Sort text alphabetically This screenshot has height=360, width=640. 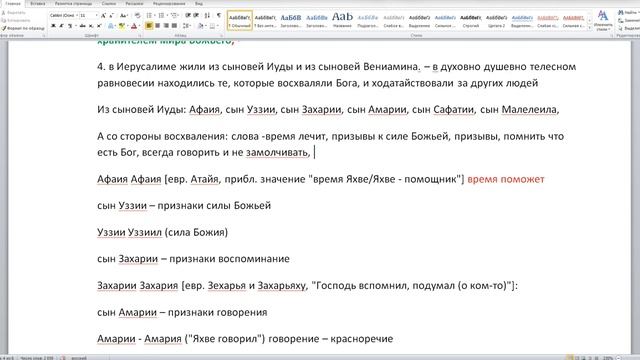[x=207, y=16]
